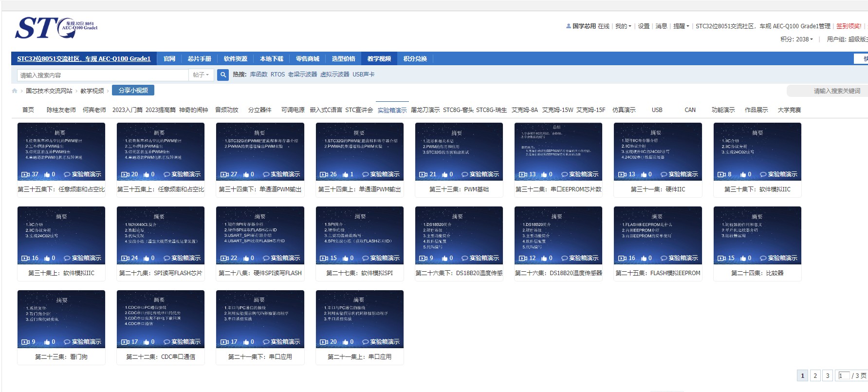Click title 第二十七集：软件模拟SPI
The width and height of the screenshot is (868, 392).
point(360,273)
